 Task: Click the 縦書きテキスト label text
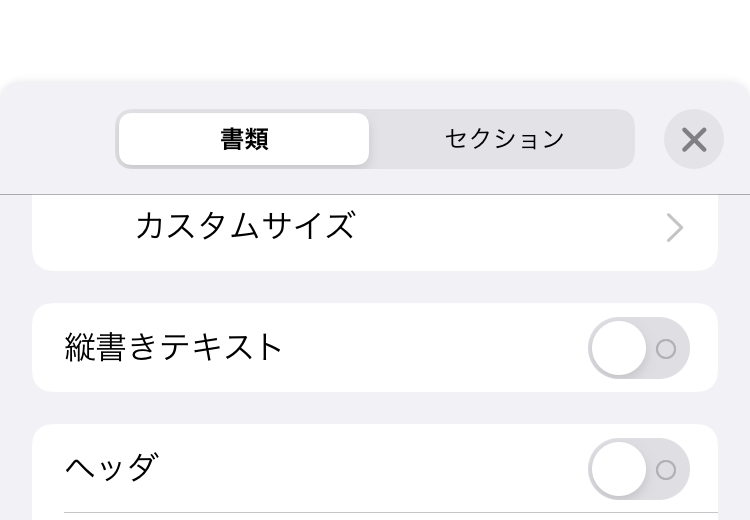point(175,348)
